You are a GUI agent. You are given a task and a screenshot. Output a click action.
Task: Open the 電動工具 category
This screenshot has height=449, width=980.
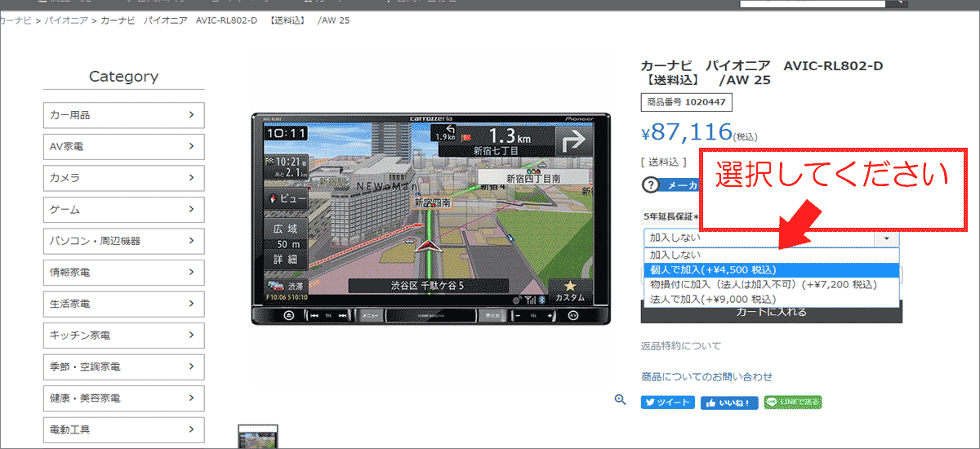pyautogui.click(x=123, y=429)
